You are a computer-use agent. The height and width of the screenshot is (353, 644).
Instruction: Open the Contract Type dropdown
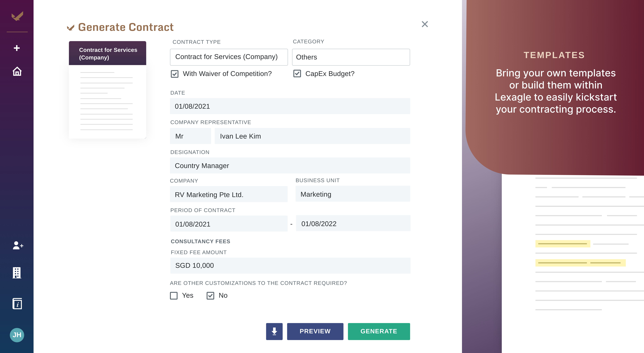229,57
